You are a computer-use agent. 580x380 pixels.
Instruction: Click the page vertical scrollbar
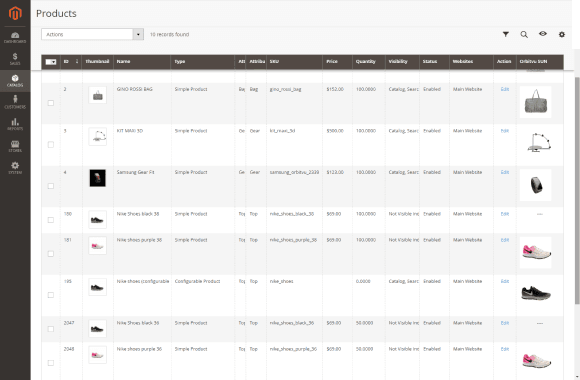pyautogui.click(x=577, y=191)
